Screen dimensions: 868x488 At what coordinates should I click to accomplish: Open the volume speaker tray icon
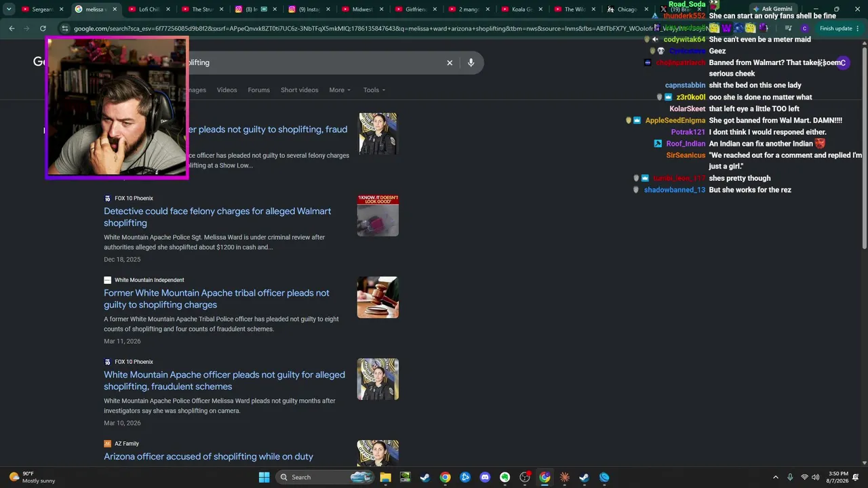pyautogui.click(x=816, y=477)
